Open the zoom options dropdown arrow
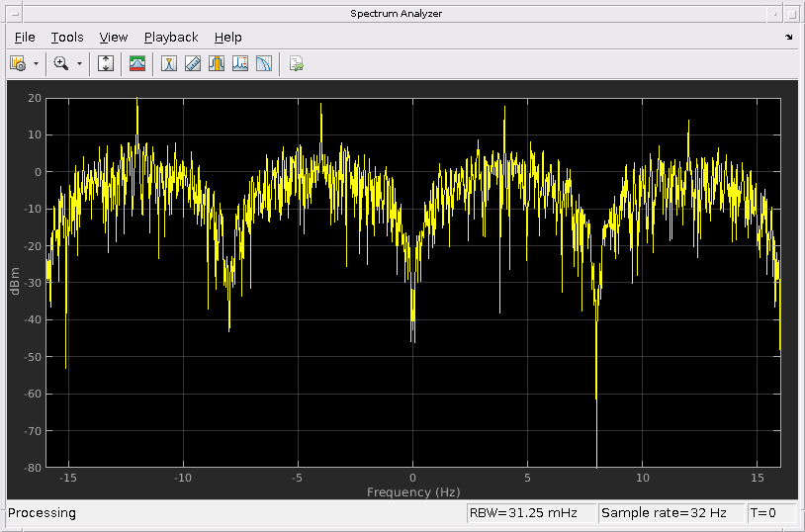 tap(79, 63)
